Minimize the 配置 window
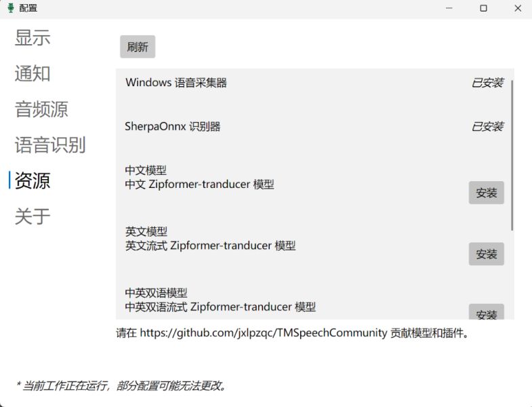532x407 pixels. click(x=449, y=8)
